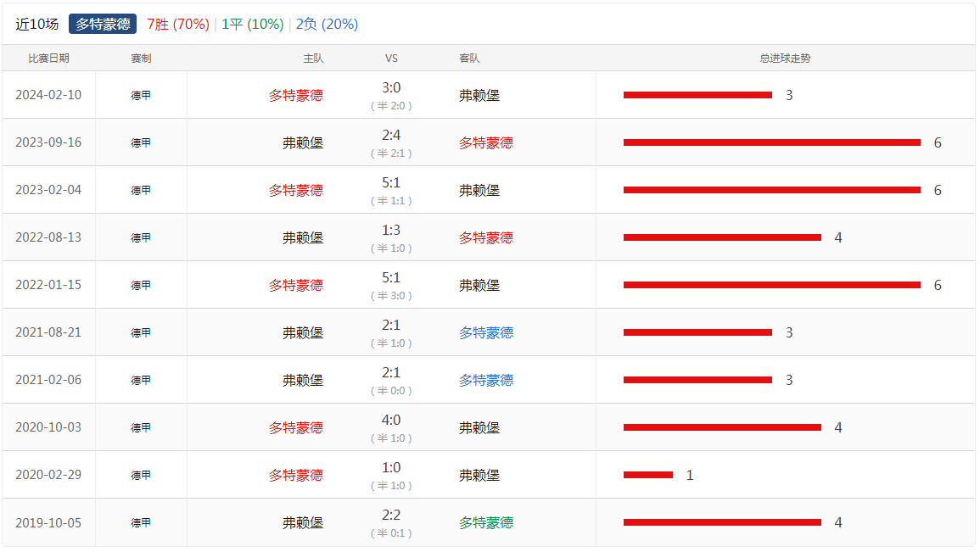This screenshot has height=552, width=980.
Task: Click the 2:1 score of 2021-02-06 match
Action: coord(391,373)
